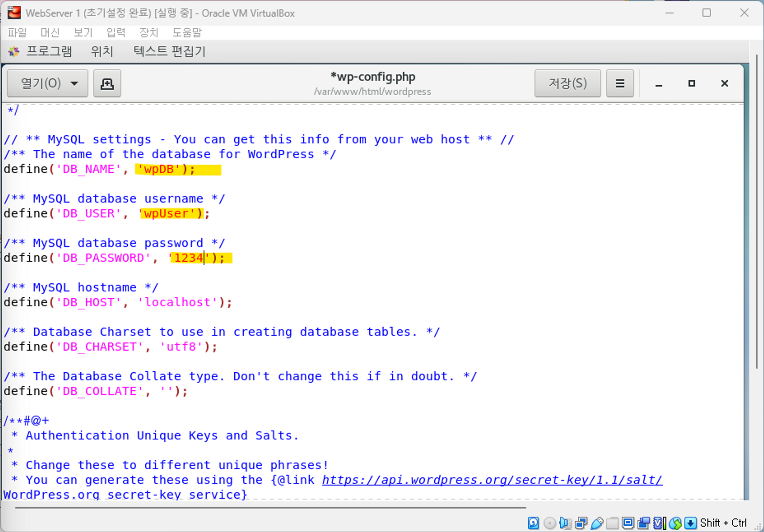This screenshot has height=532, width=764.
Task: Click the display settings status icon
Action: click(628, 523)
